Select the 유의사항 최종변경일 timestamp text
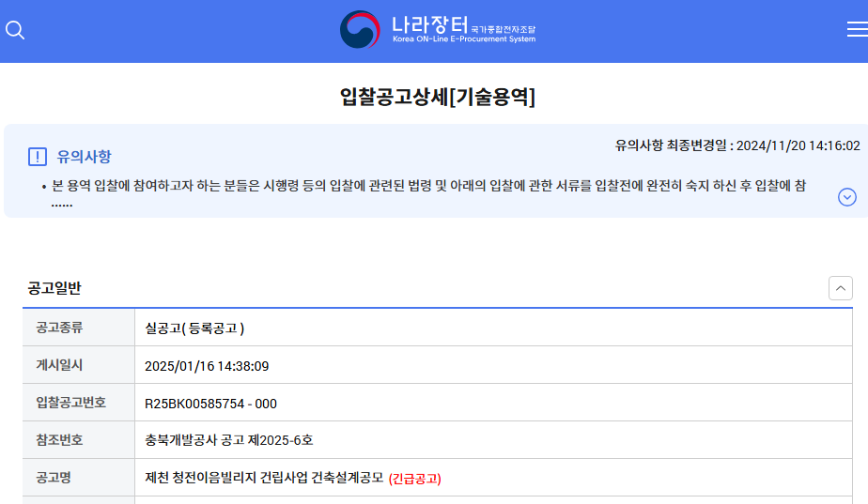868x504 pixels. [x=737, y=145]
